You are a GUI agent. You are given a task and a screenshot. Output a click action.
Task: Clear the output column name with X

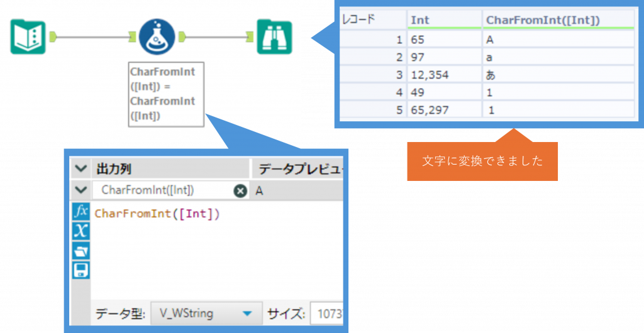point(240,190)
